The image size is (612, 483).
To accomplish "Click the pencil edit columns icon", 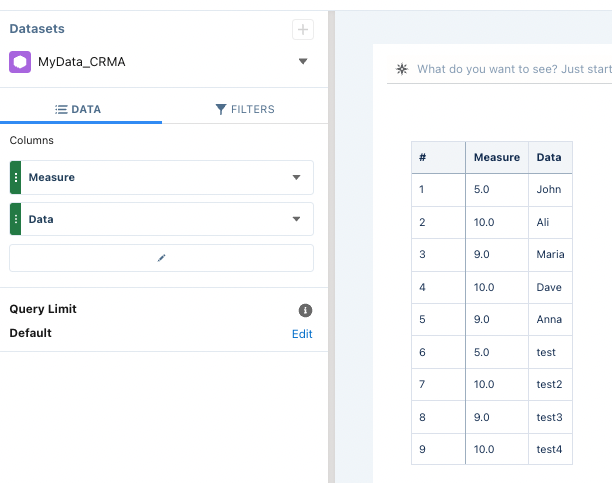I will [x=161, y=258].
